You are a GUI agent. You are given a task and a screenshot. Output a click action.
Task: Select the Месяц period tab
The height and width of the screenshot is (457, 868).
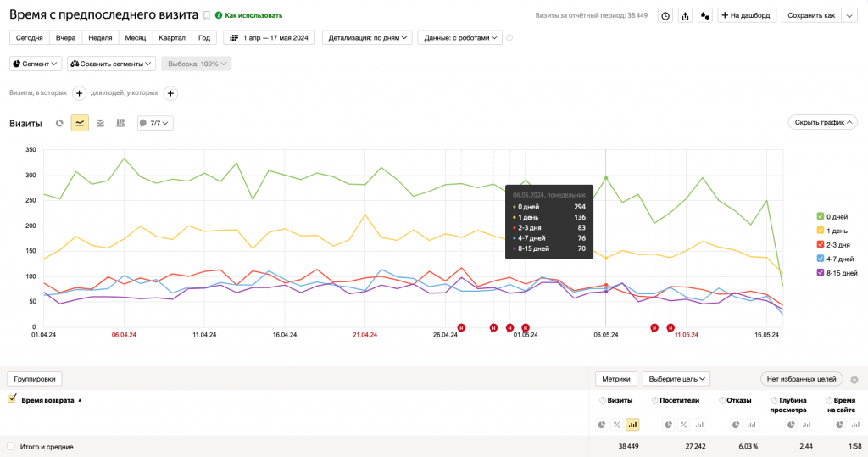click(135, 37)
